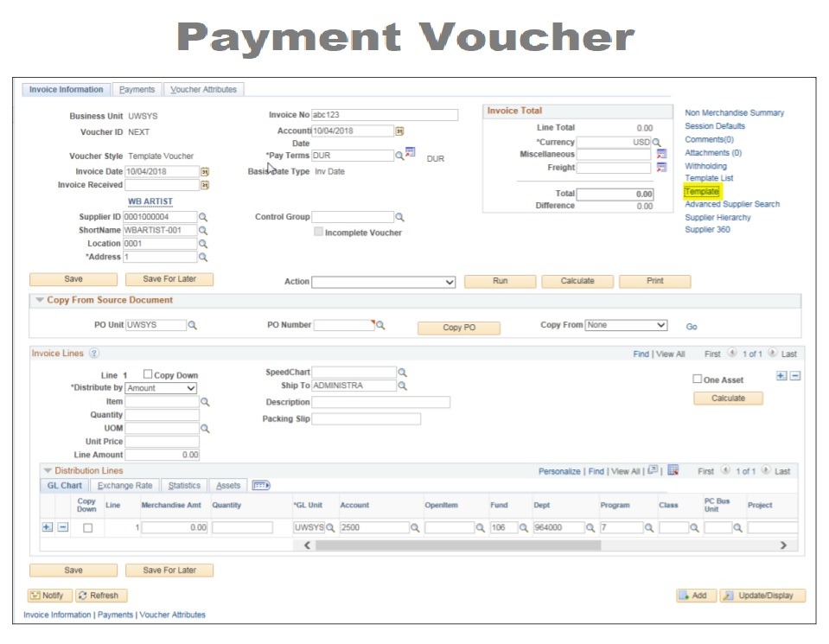Click the PO Number lookup icon
Viewport: 829px width, 644px height.
pyautogui.click(x=379, y=325)
